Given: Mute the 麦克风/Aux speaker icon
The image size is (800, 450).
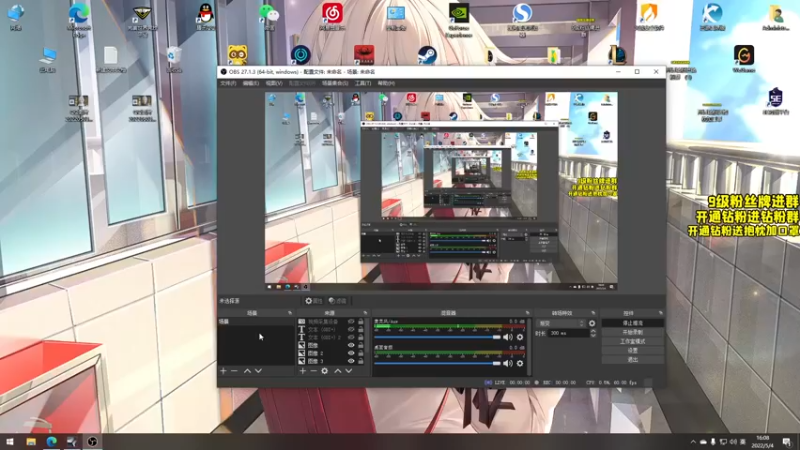Looking at the screenshot, I should coord(508,337).
